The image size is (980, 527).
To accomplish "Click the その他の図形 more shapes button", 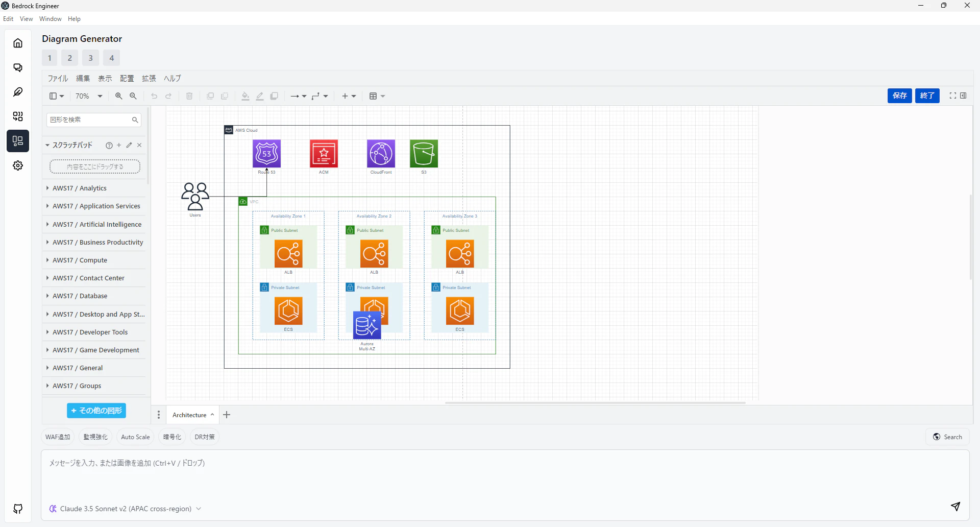I will point(96,411).
